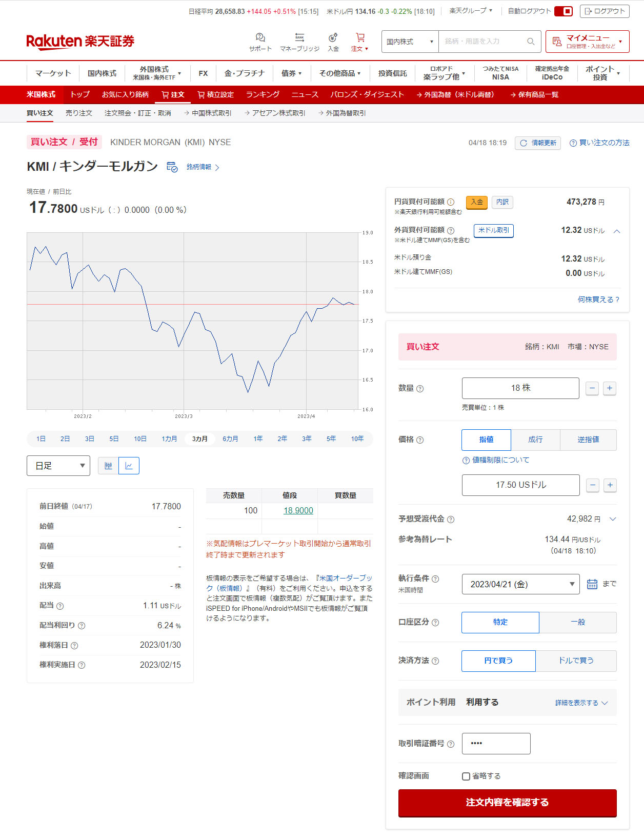Open the 日足 chart interval dropdown

click(58, 466)
